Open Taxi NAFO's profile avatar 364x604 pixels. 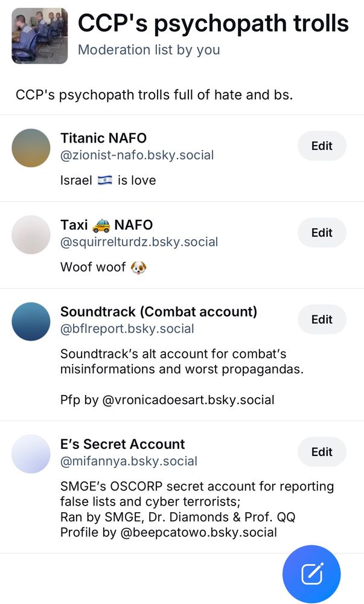click(x=31, y=234)
